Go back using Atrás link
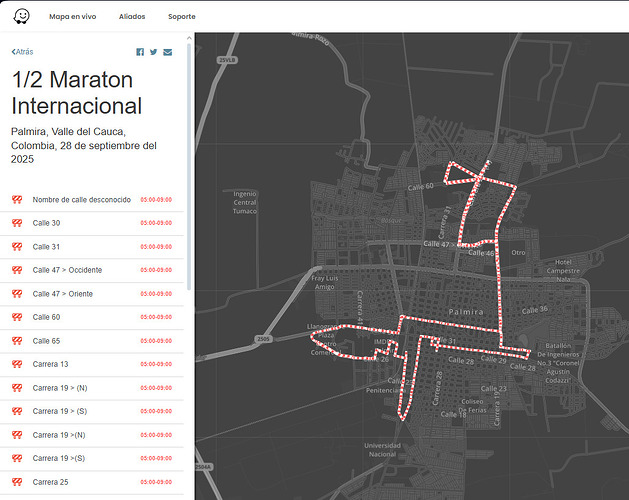 (x=22, y=51)
